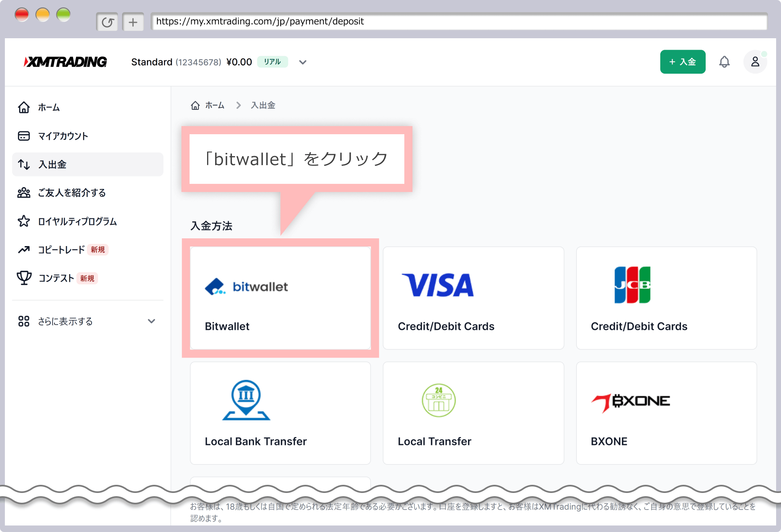The height and width of the screenshot is (532, 781).
Task: Click the browser URL address field
Action: pos(459,22)
